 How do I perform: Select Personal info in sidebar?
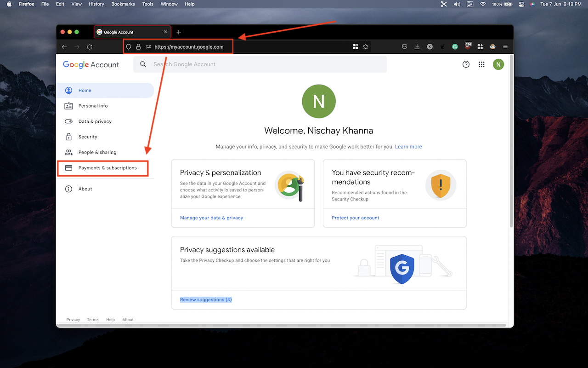pyautogui.click(x=93, y=106)
